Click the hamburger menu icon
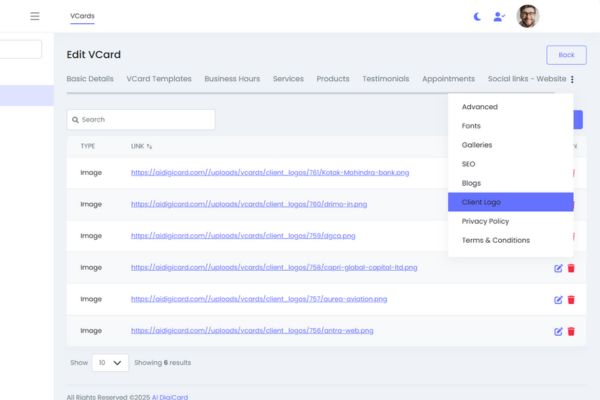Image resolution: width=600 pixels, height=400 pixels. (35, 16)
